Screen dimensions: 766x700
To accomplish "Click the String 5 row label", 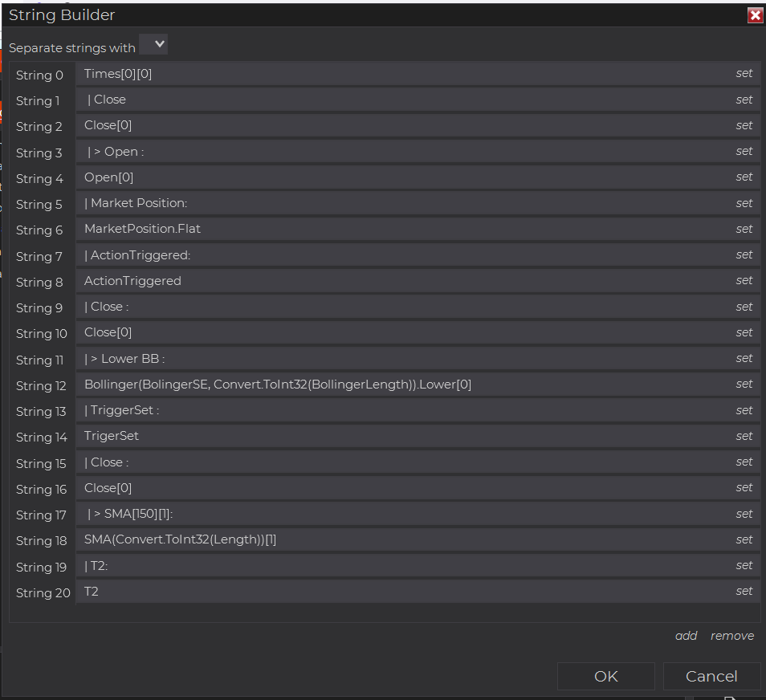I will pos(39,205).
